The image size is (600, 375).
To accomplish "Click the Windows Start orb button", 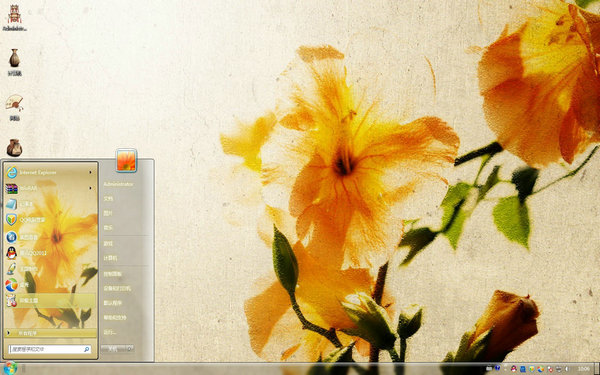I will click(x=10, y=368).
